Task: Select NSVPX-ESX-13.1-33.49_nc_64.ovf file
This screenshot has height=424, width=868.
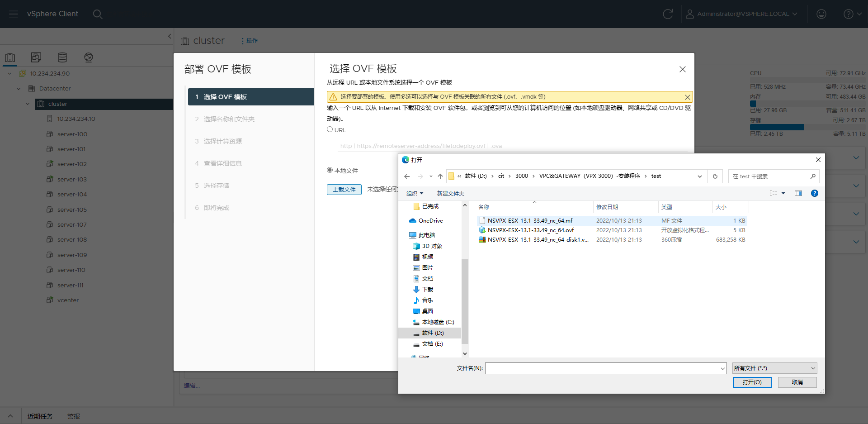Action: [x=530, y=230]
